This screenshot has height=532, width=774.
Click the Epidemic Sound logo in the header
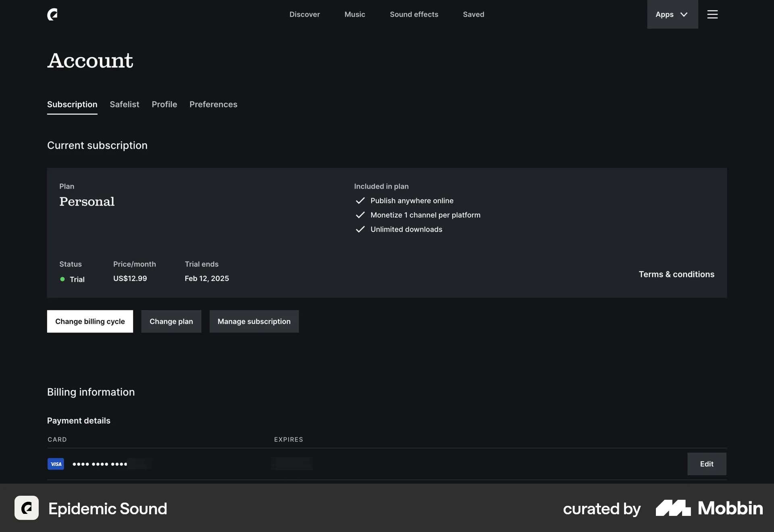coord(52,15)
